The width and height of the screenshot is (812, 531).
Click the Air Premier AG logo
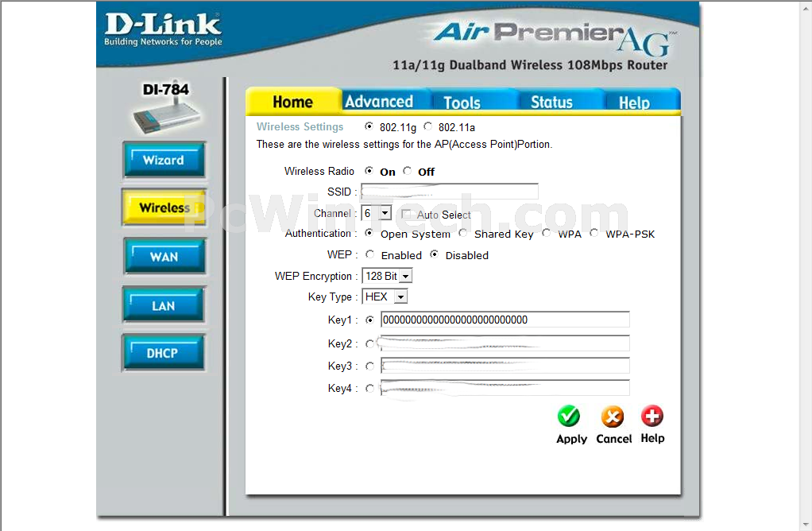point(554,38)
